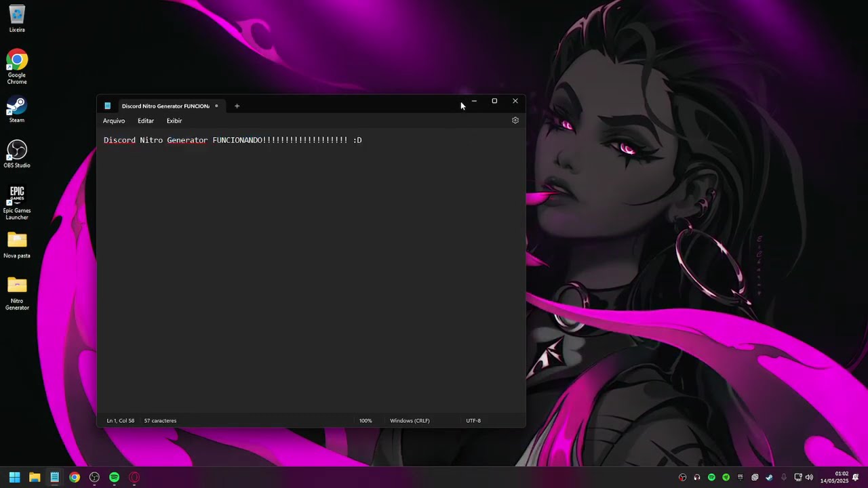Select the OBS Studio desktop shortcut
The width and height of the screenshot is (868, 488).
coord(17,155)
